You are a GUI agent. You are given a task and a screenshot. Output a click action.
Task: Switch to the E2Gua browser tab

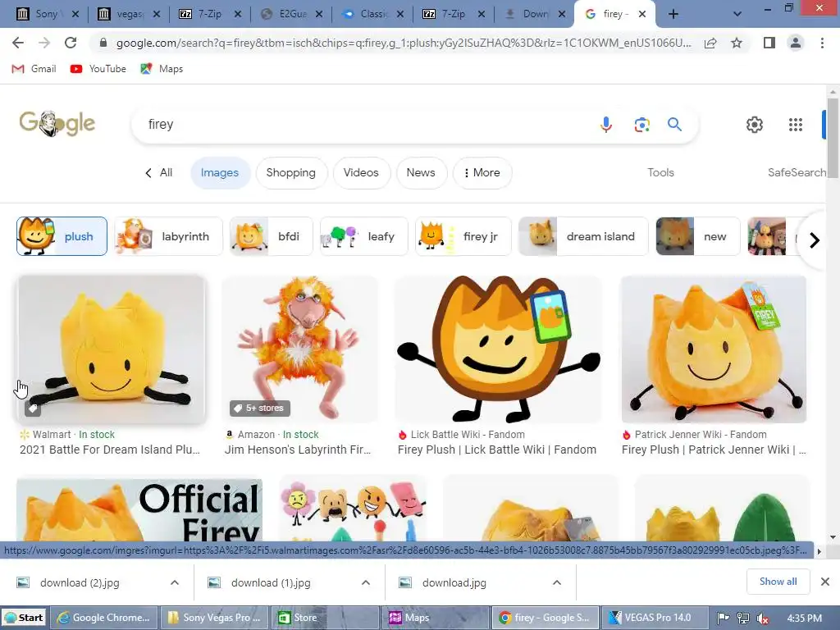coord(292,14)
